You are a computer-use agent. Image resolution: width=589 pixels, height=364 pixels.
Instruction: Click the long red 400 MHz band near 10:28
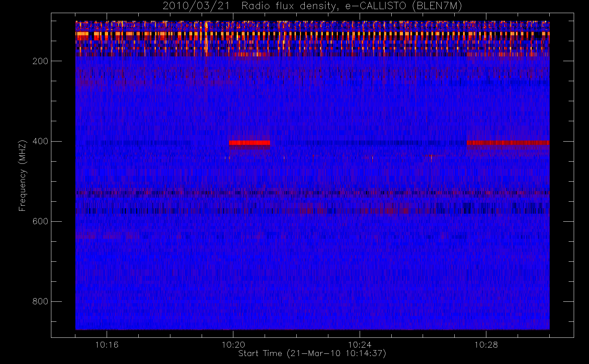pos(508,143)
